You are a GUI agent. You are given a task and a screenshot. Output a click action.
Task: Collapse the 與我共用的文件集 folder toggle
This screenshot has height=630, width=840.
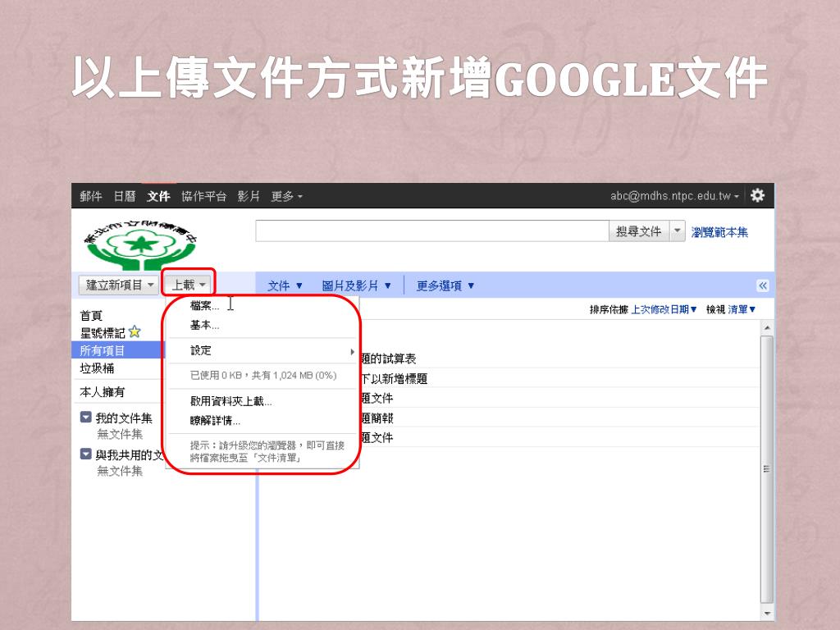pyautogui.click(x=85, y=454)
